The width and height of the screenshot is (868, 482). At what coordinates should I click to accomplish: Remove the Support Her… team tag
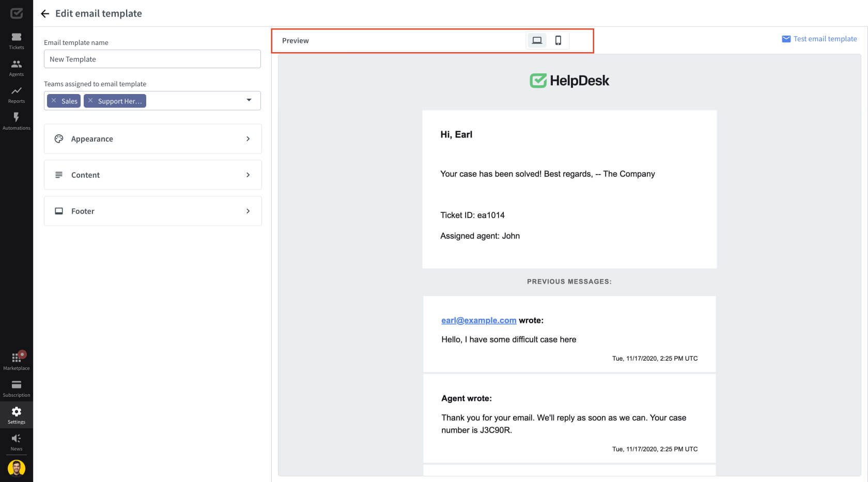(90, 101)
